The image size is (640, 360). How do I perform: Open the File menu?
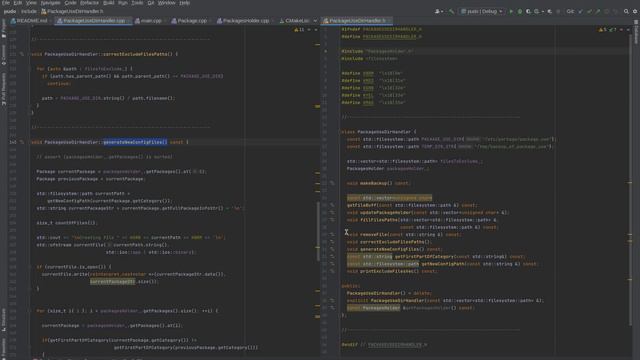pos(6,3)
